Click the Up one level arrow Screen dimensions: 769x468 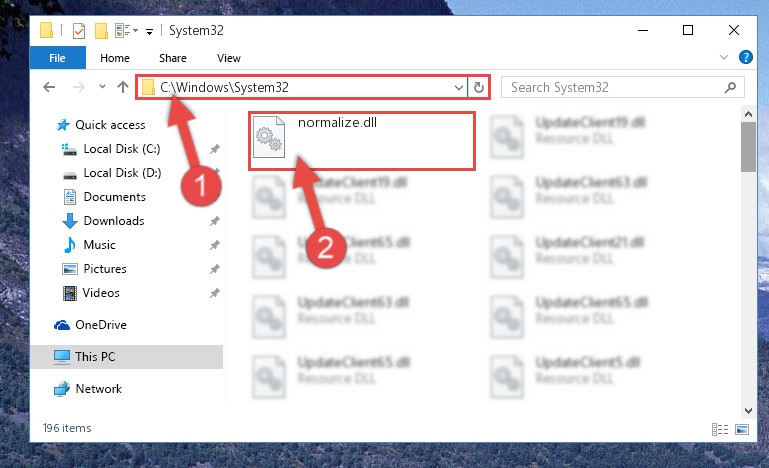[x=123, y=87]
